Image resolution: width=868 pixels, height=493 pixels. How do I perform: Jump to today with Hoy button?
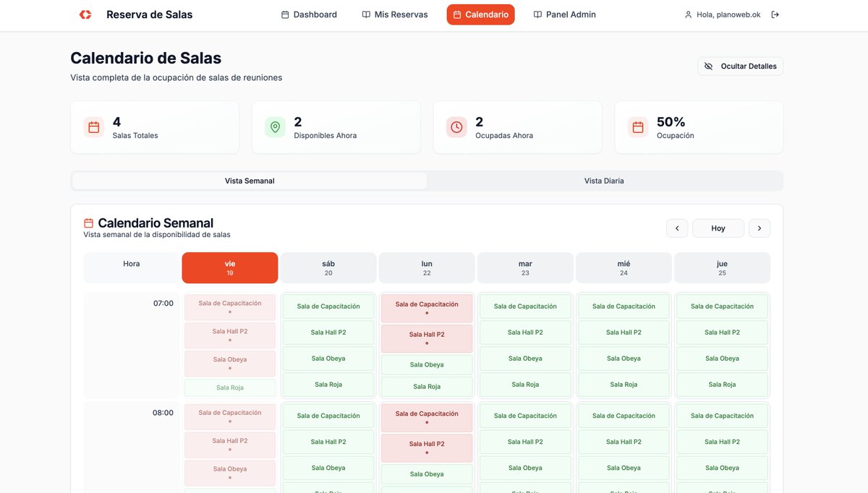click(718, 228)
